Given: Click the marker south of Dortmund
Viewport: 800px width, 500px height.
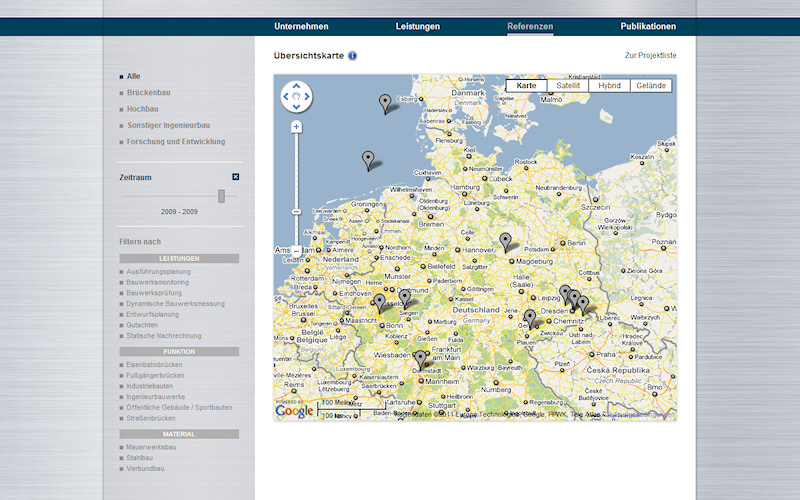Looking at the screenshot, I should click(405, 299).
